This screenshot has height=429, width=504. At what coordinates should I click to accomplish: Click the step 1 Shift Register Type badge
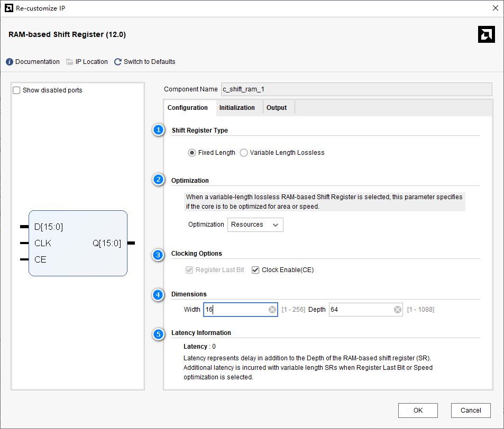coord(158,130)
